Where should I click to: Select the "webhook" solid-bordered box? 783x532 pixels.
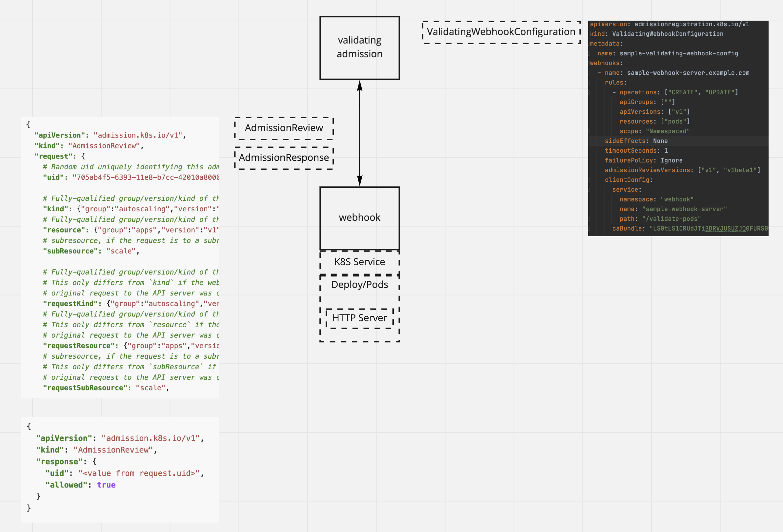click(x=359, y=218)
